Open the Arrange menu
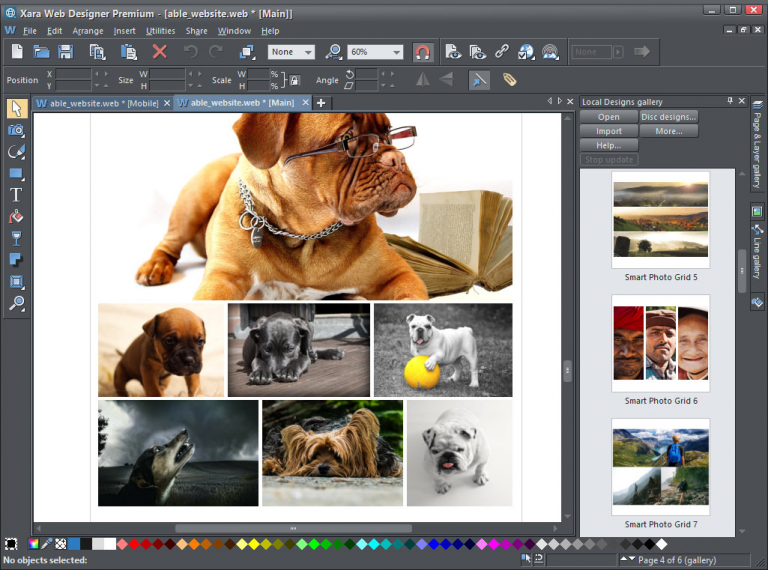768x570 pixels. tap(87, 31)
